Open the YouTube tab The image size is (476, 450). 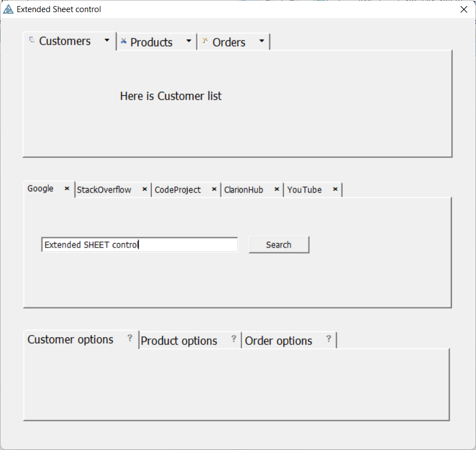click(x=304, y=190)
